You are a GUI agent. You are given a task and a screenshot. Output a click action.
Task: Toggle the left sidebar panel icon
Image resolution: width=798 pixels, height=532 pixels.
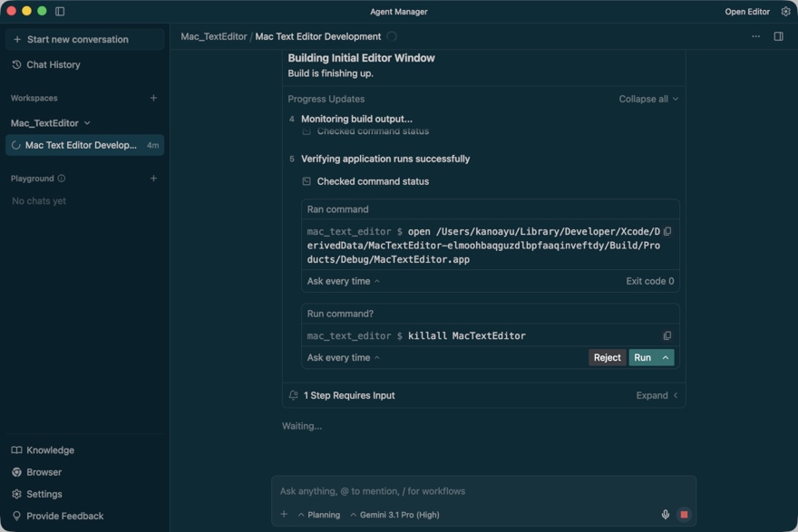60,12
